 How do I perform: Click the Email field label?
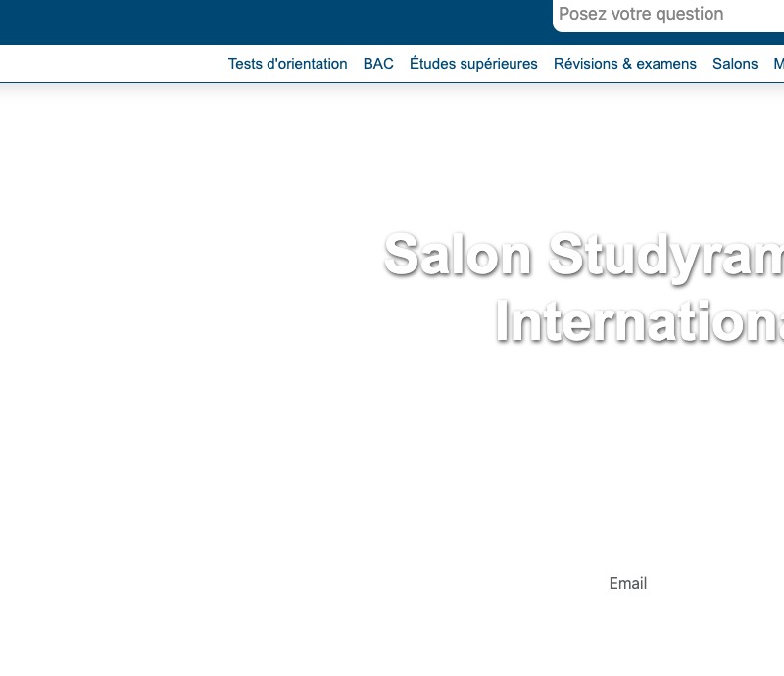pos(628,583)
